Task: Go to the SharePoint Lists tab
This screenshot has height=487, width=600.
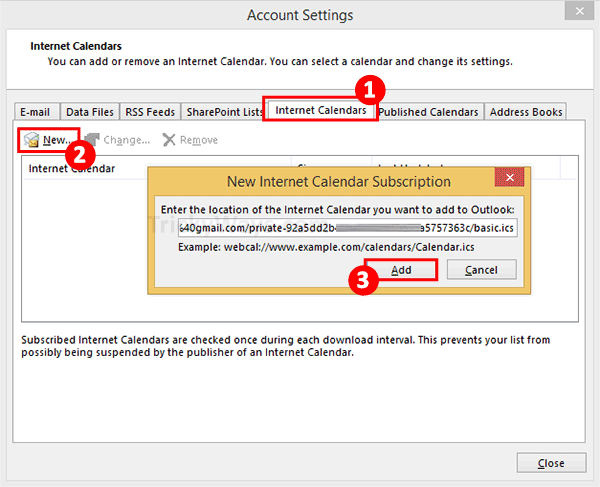Action: click(223, 112)
